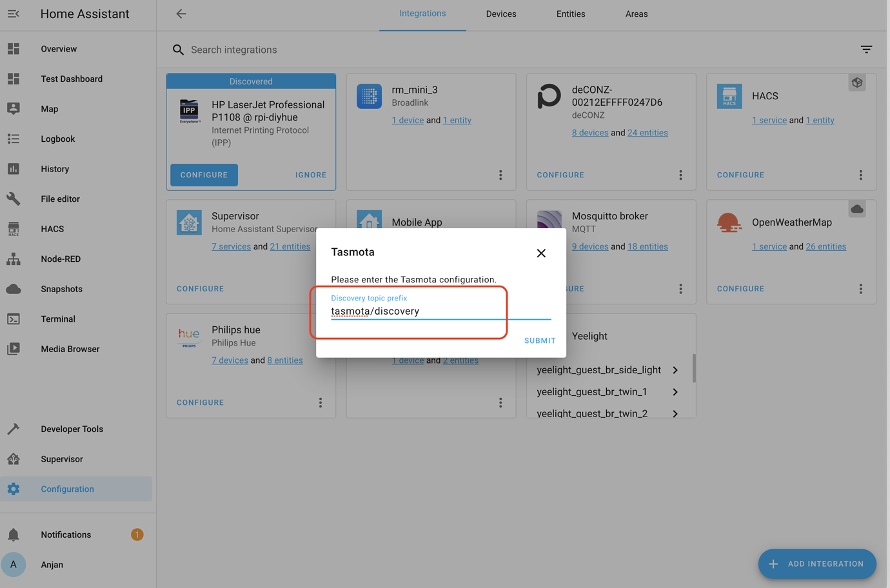Configure the HP LaserJet discovered printer

pyautogui.click(x=204, y=175)
